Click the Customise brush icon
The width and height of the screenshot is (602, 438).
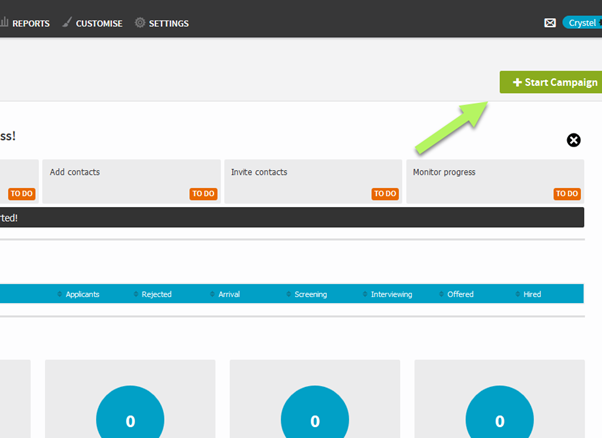pos(67,23)
